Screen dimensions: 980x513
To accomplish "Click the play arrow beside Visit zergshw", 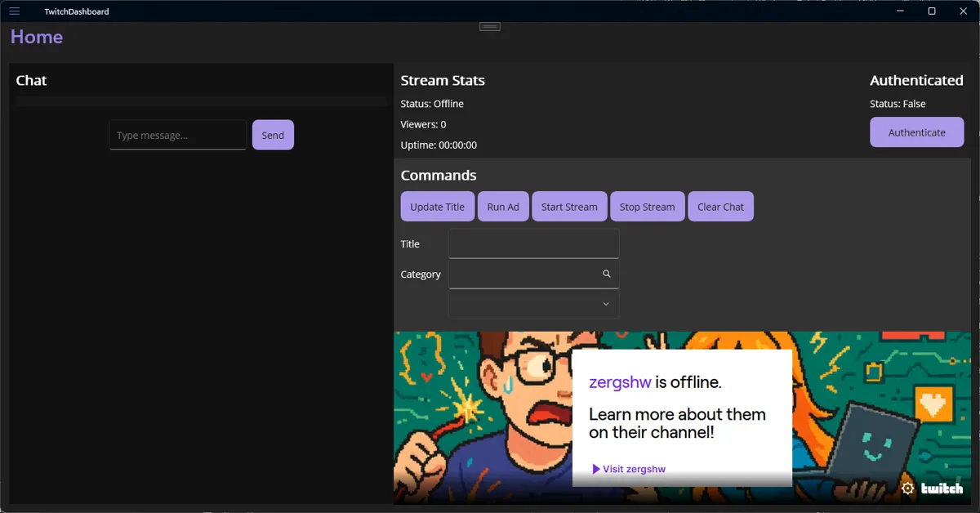I will 596,469.
